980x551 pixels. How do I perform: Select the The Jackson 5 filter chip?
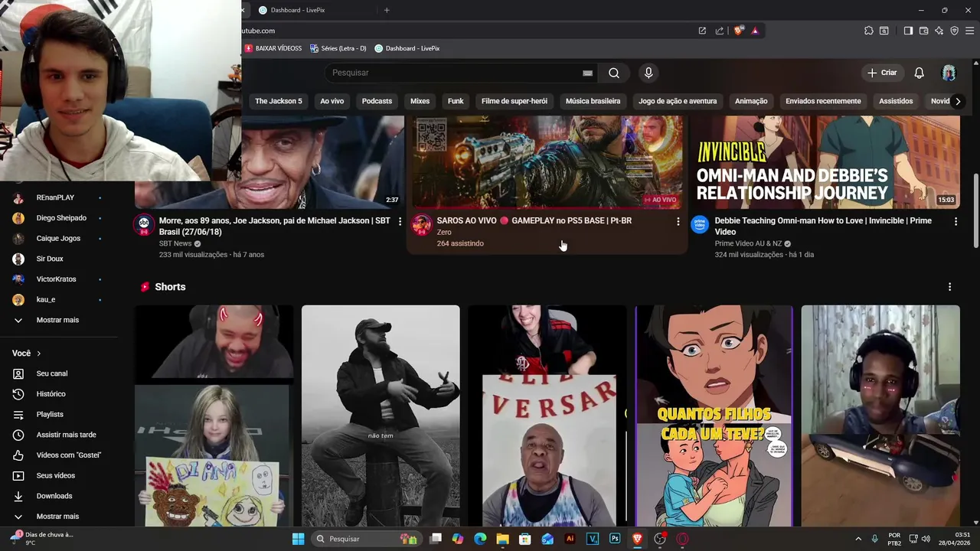coord(279,101)
